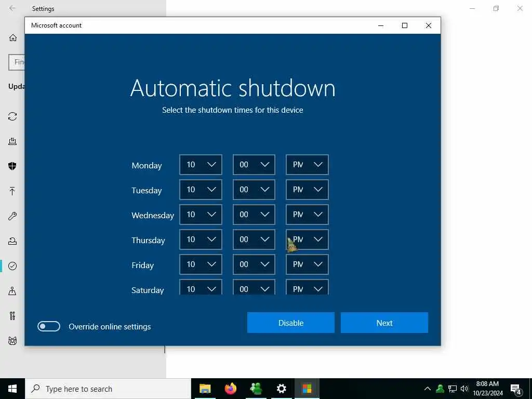Open Wednesday hour dropdown
The width and height of the screenshot is (532, 399).
click(201, 215)
